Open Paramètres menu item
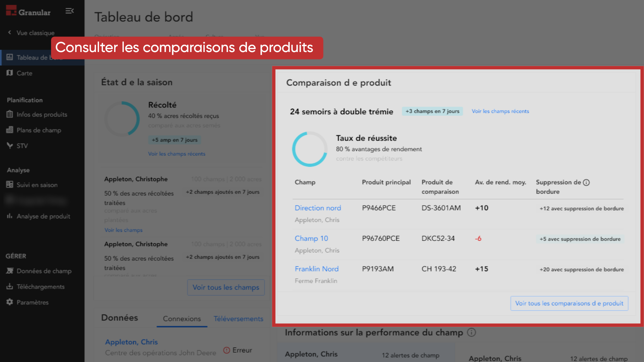644x362 pixels. [x=33, y=302]
